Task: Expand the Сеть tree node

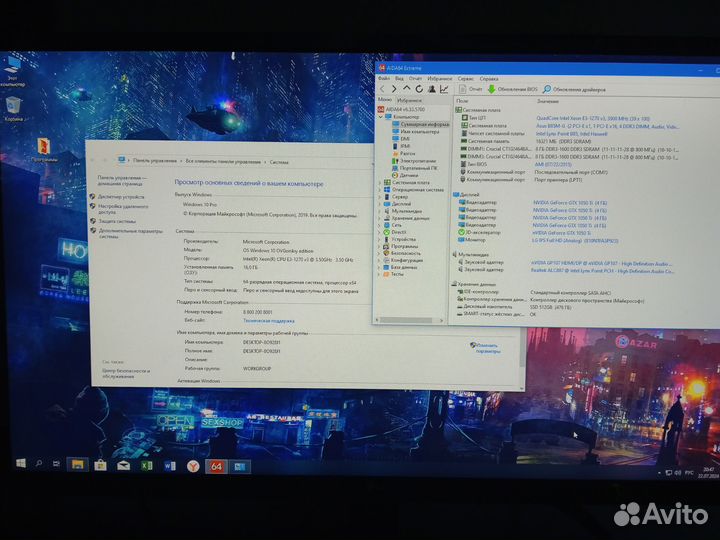Action: coord(380,225)
